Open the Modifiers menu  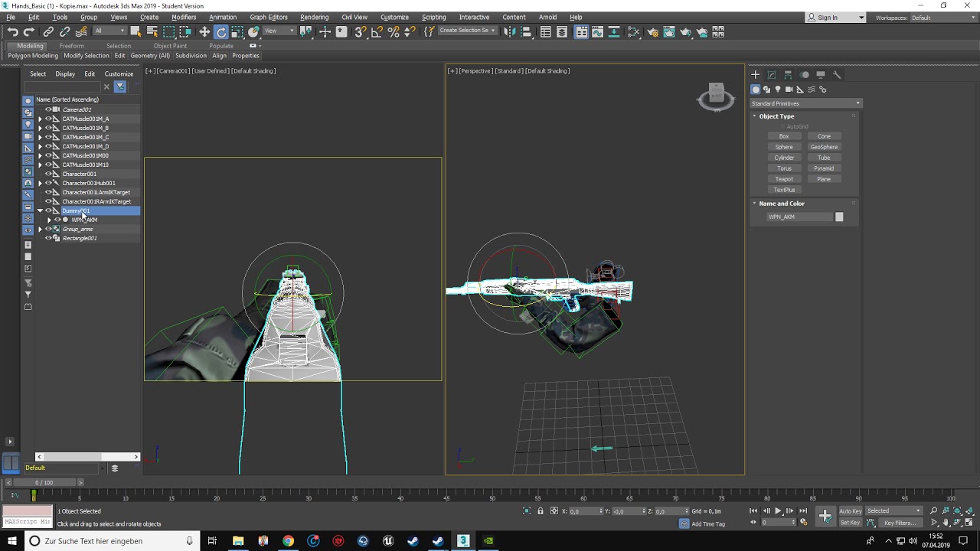pos(184,17)
